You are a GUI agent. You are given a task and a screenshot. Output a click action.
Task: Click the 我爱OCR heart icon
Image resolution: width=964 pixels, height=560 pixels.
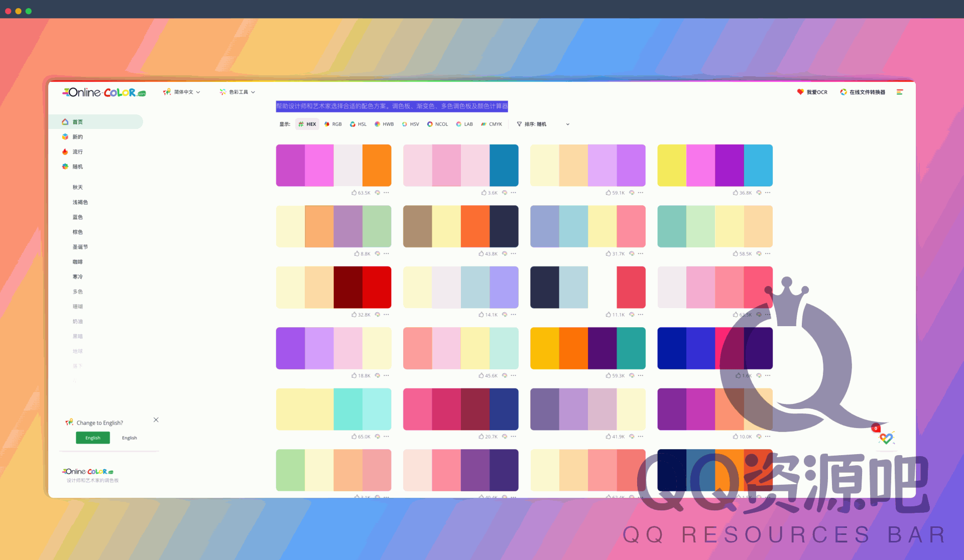click(x=800, y=92)
